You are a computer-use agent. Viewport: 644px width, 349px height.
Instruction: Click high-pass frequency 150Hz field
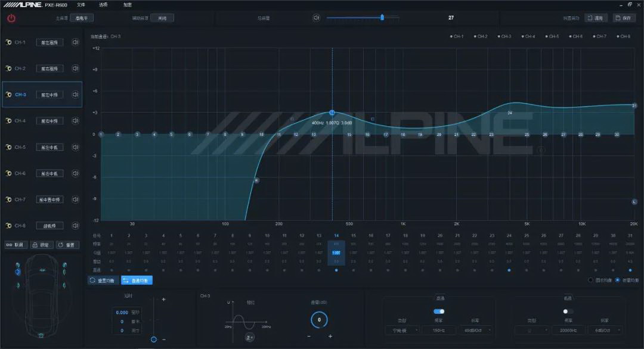click(439, 330)
